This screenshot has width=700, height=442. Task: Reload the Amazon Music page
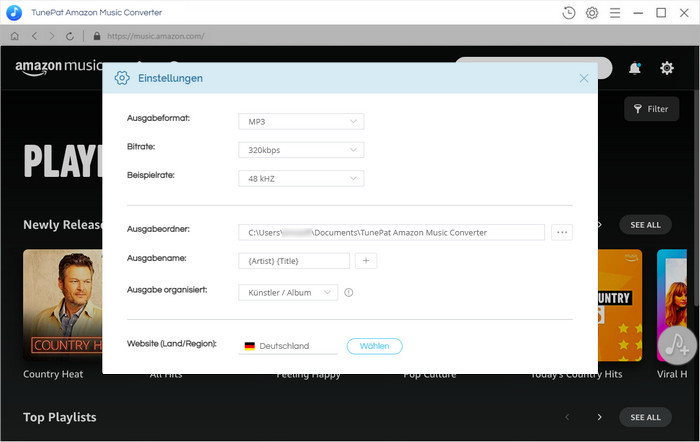[x=70, y=36]
